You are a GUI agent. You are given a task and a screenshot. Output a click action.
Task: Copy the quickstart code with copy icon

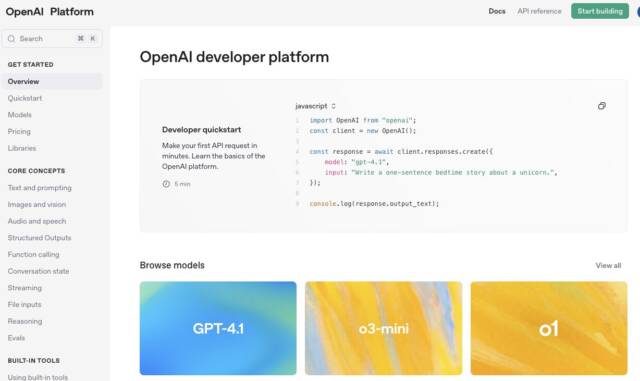[602, 106]
